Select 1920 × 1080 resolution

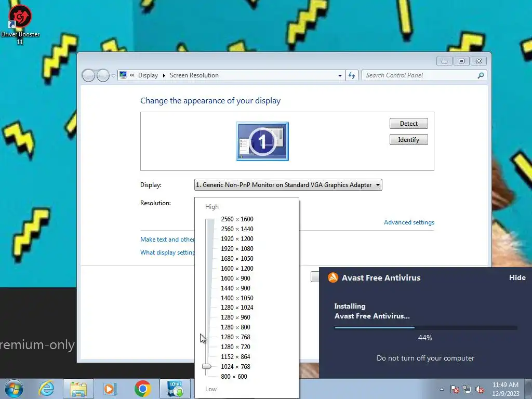(237, 249)
